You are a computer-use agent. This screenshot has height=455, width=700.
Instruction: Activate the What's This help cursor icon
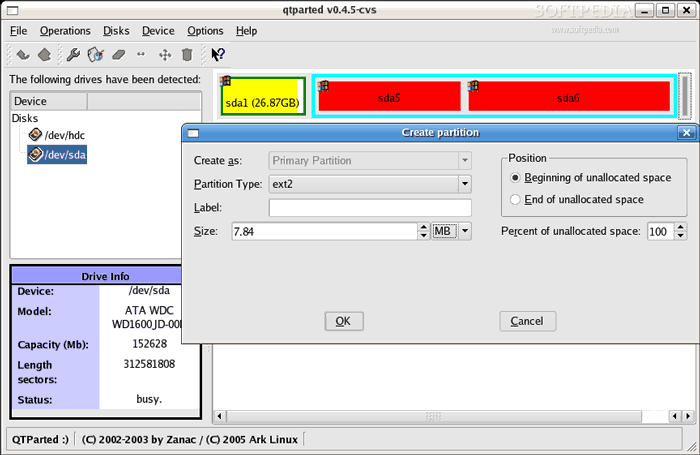coord(218,54)
